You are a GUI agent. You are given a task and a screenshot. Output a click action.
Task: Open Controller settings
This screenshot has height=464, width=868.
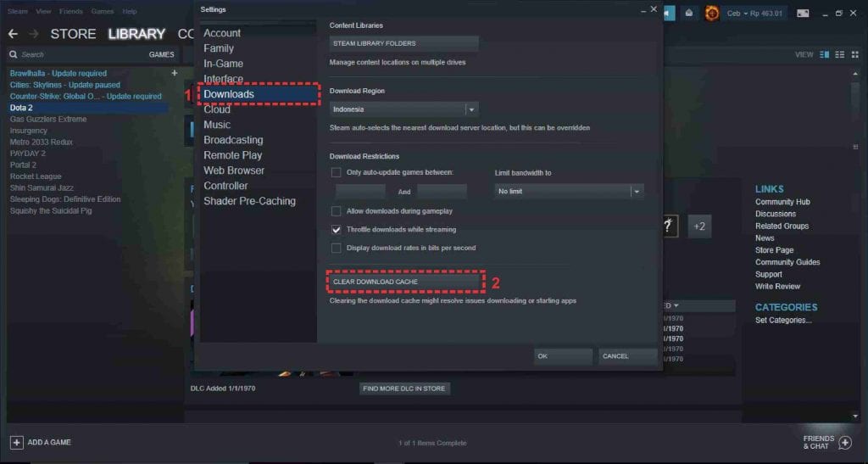tap(225, 186)
